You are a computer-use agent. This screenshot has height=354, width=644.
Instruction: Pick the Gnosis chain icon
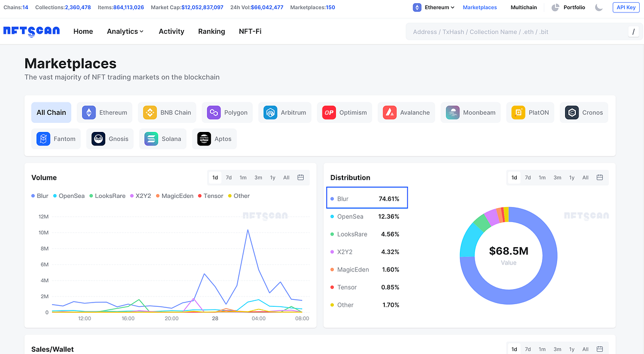pyautogui.click(x=98, y=139)
